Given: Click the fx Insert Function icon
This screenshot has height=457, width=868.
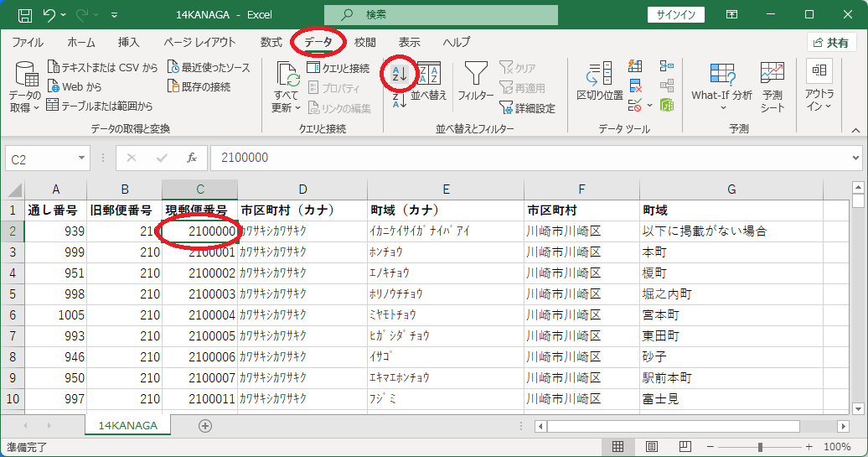Looking at the screenshot, I should 192,158.
